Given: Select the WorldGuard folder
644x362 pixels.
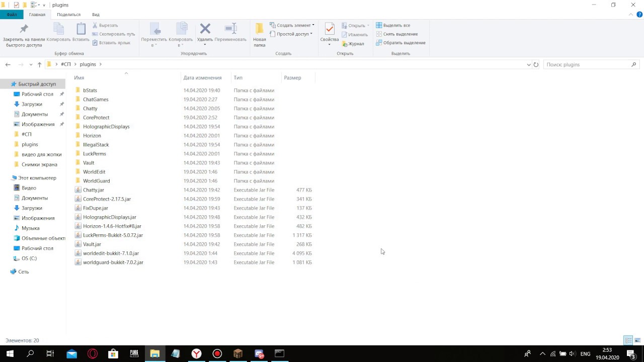Looking at the screenshot, I should pyautogui.click(x=96, y=181).
